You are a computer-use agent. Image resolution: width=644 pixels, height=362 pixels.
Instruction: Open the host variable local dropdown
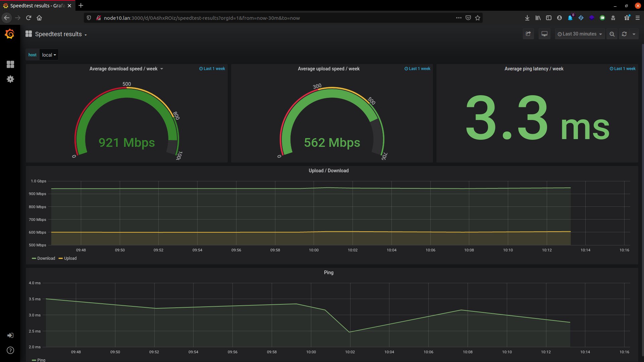tap(49, 55)
